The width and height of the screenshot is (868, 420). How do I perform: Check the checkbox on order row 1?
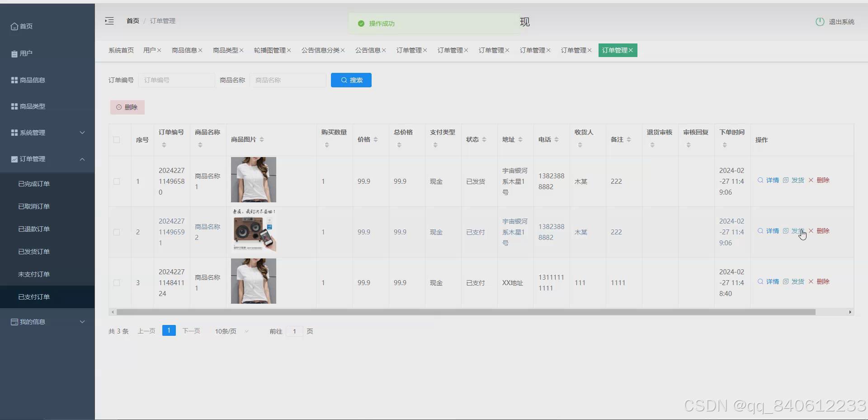[117, 181]
